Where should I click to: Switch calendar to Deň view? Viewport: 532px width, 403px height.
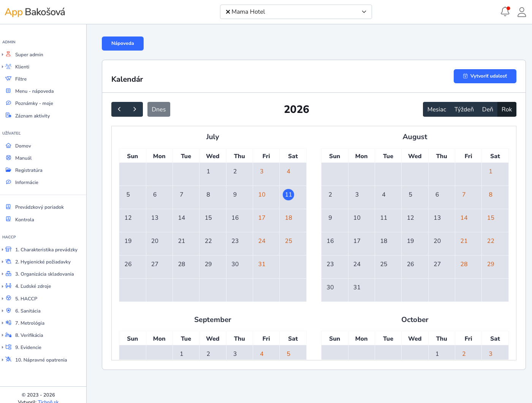click(488, 109)
